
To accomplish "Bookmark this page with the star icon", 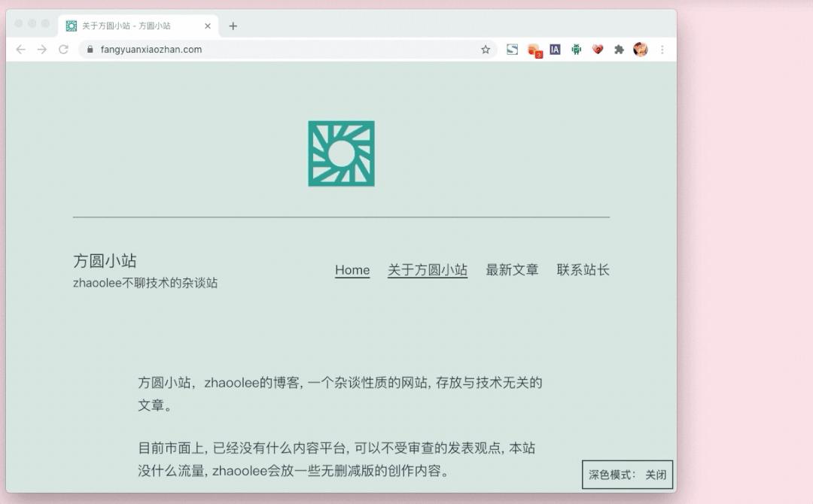I will [x=486, y=49].
